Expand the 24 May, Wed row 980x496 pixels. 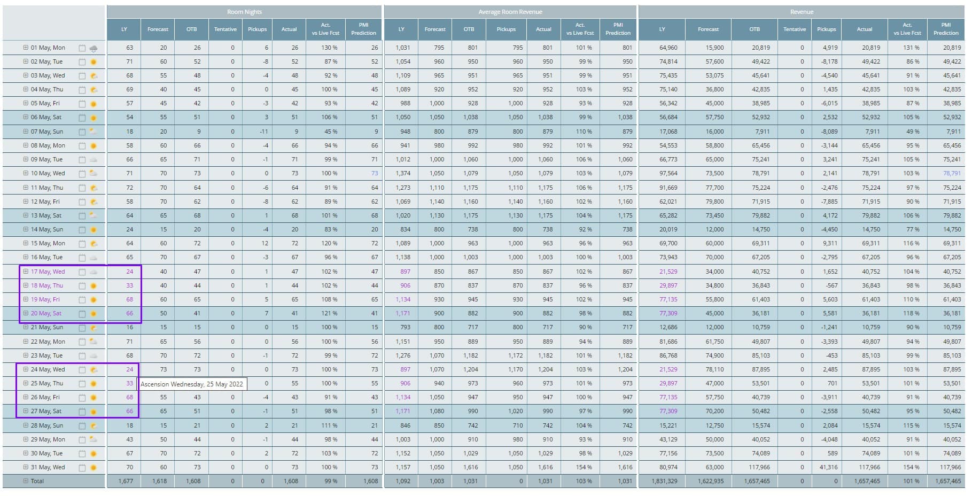tap(26, 369)
